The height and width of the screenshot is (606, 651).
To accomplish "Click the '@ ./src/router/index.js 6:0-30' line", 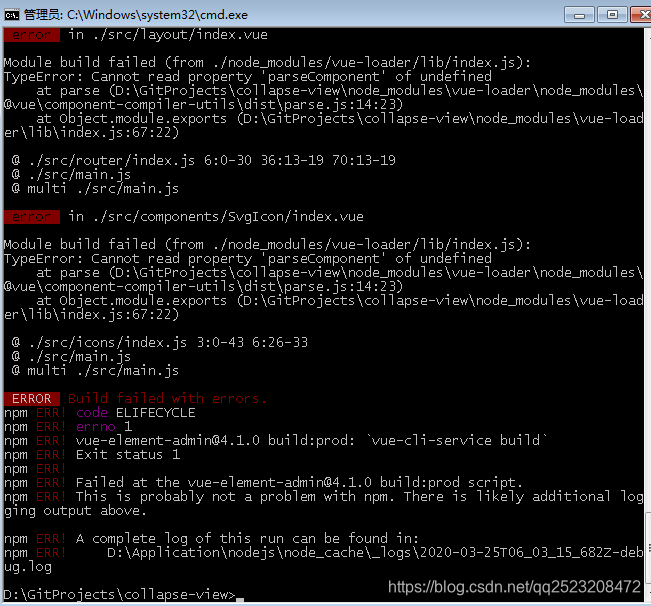I will coord(204,160).
